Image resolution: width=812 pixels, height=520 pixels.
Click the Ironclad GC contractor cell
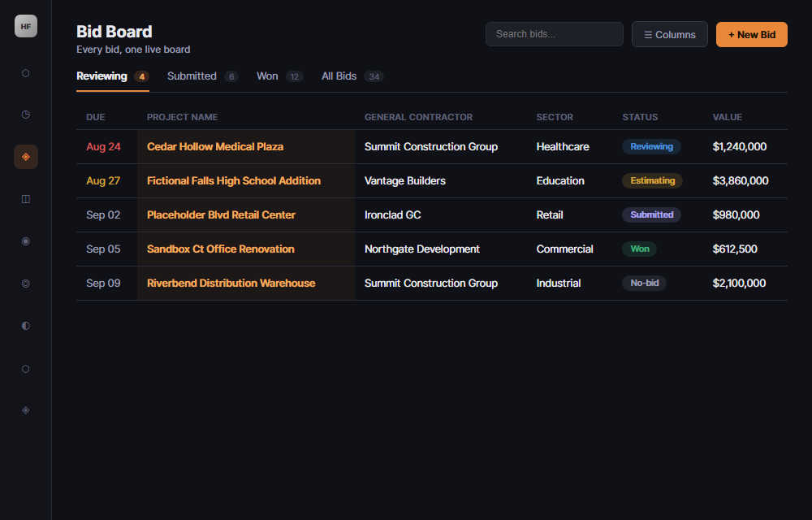(x=392, y=215)
